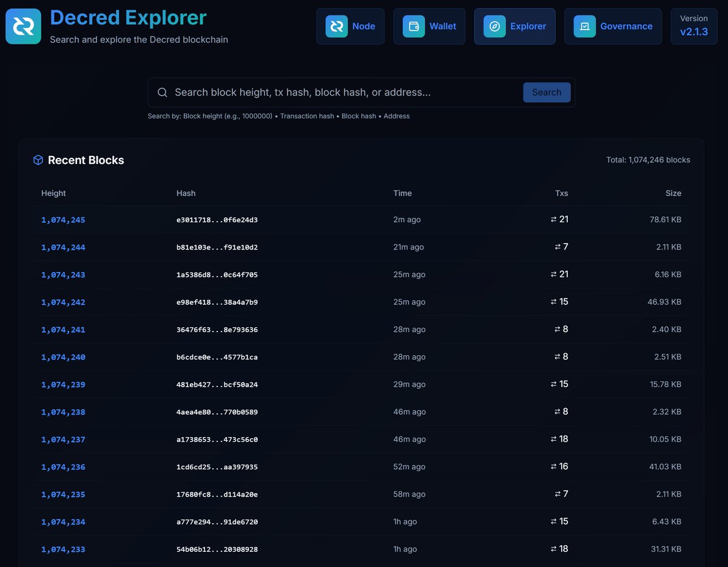Click the transaction arrows icon for block 1,074,233

coord(554,549)
